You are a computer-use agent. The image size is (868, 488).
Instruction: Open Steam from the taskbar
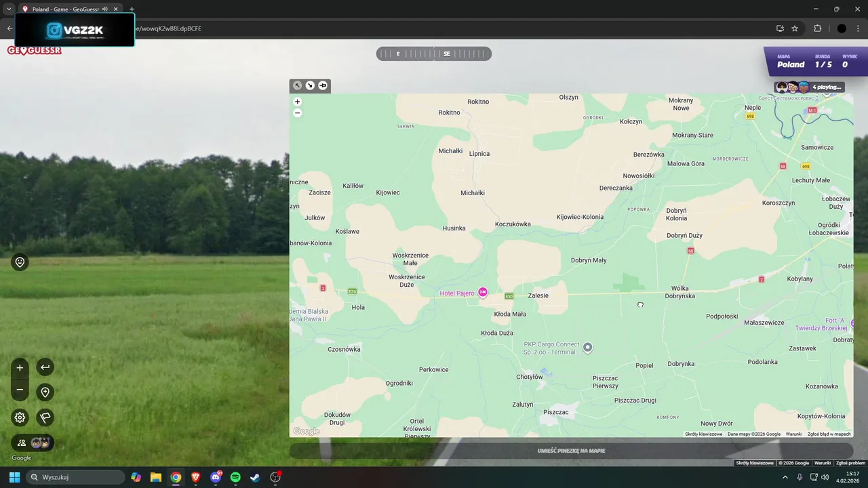click(x=255, y=477)
